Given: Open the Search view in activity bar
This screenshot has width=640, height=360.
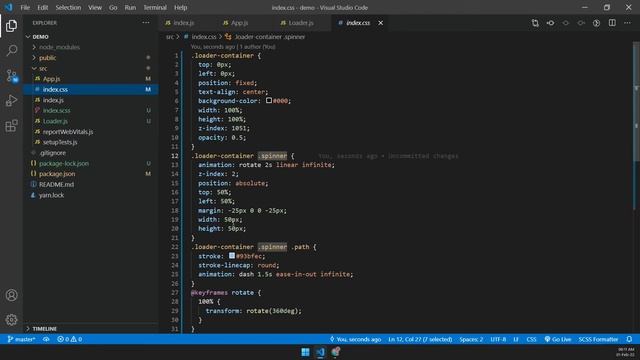Looking at the screenshot, I should (11, 51).
